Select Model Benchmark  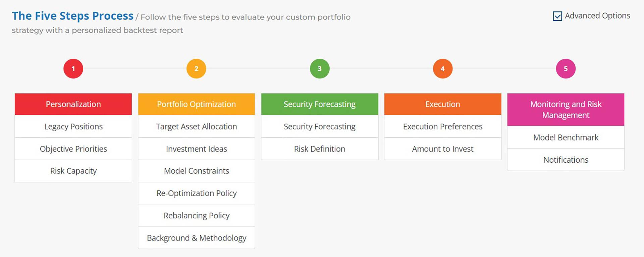[x=566, y=137]
